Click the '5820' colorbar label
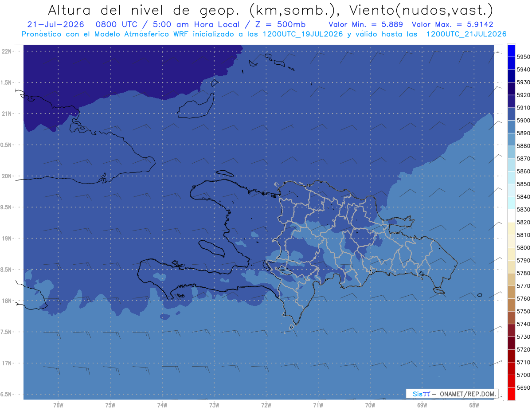Screen dimensions: 532x411 coord(524,222)
